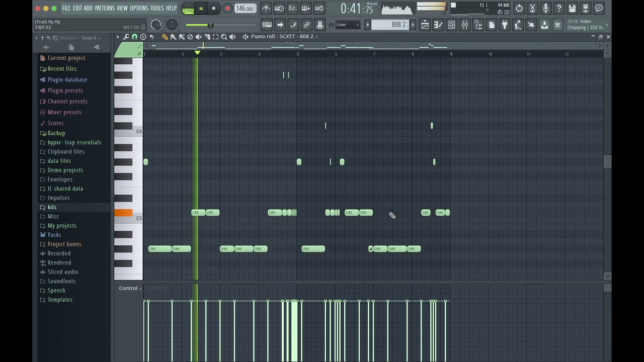Screen dimensions: 644x362
Task: Open the undo history icon
Action: click(519, 9)
